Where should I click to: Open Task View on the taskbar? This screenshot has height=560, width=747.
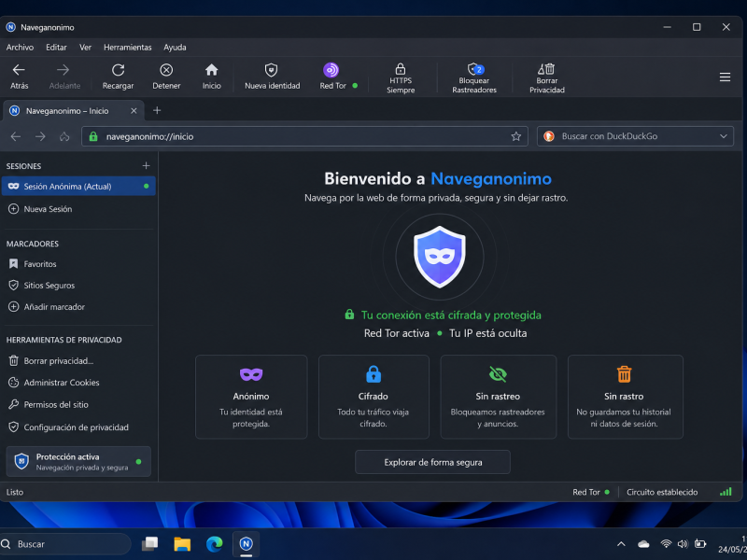[x=150, y=544]
